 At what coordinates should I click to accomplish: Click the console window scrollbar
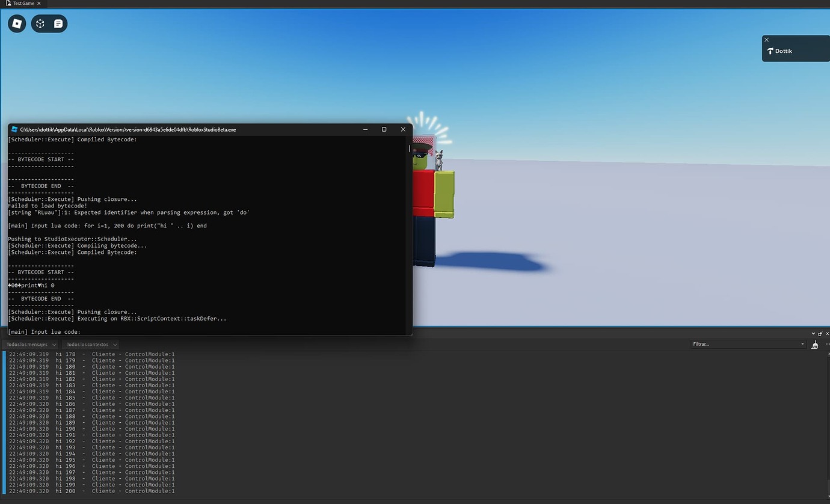coord(410,148)
